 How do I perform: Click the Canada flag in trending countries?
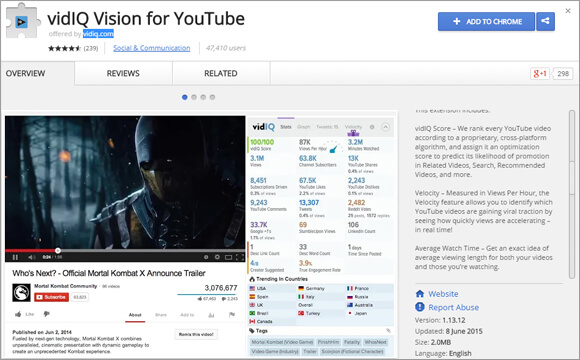pyautogui.click(x=252, y=322)
